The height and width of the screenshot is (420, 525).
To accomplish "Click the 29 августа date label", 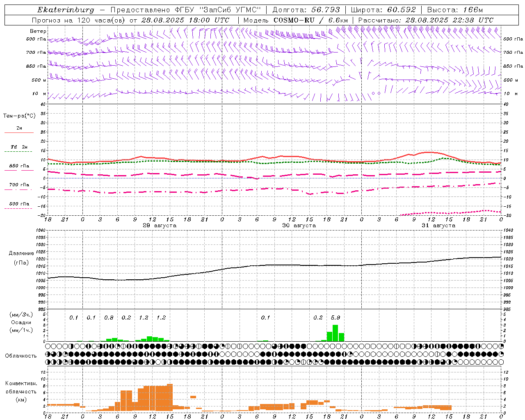I will [160, 226].
